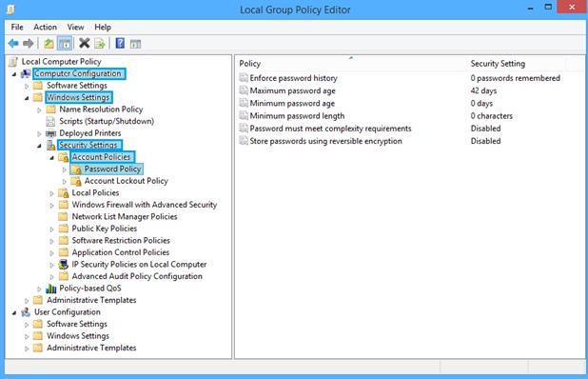588x379 pixels.
Task: Select Software Restriction Policies tree item
Action: click(x=121, y=241)
